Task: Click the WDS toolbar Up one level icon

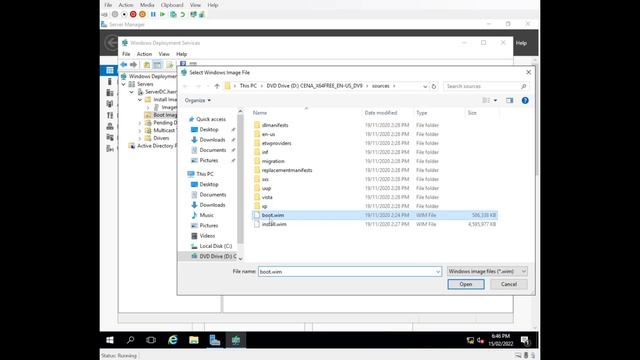Action: tap(147, 64)
